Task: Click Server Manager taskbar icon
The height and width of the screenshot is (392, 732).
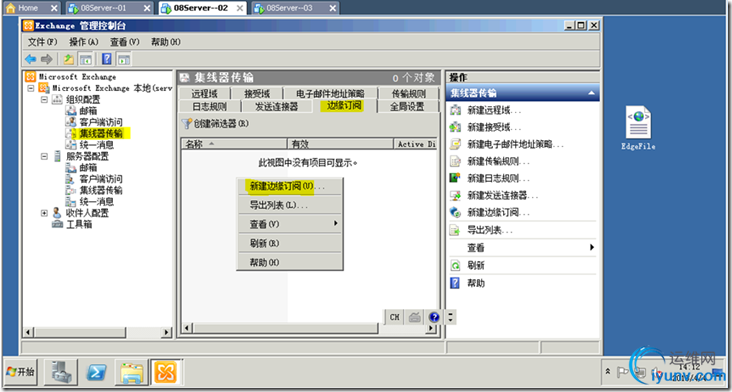Action: click(x=62, y=372)
